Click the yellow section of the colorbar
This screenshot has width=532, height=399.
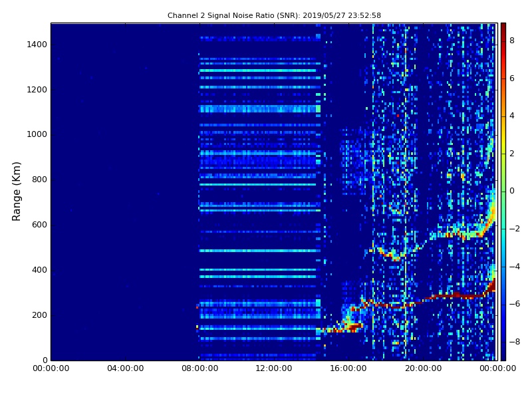[x=503, y=142]
